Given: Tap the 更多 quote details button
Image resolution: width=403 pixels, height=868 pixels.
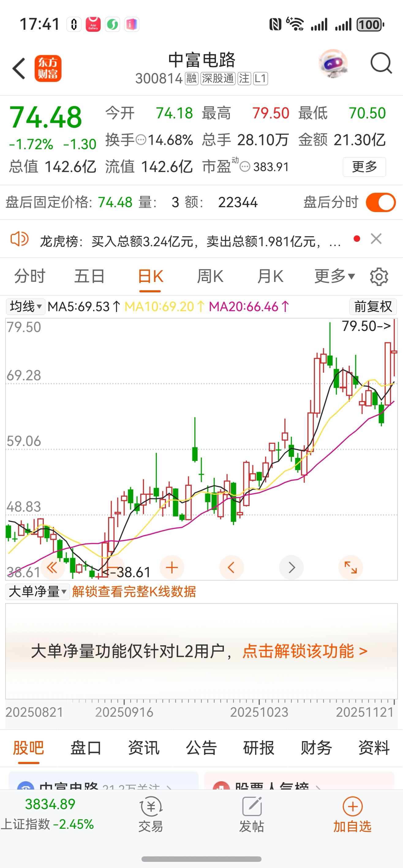Looking at the screenshot, I should tap(364, 166).
